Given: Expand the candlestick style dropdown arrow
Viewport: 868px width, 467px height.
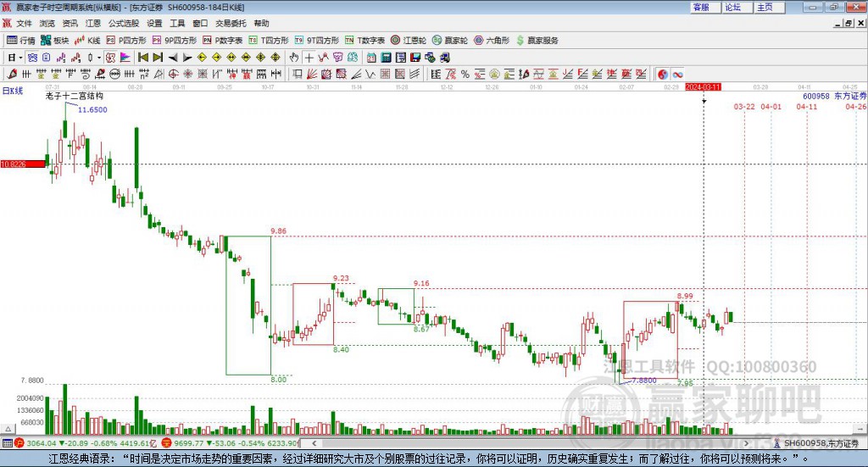Looking at the screenshot, I should click(99, 58).
